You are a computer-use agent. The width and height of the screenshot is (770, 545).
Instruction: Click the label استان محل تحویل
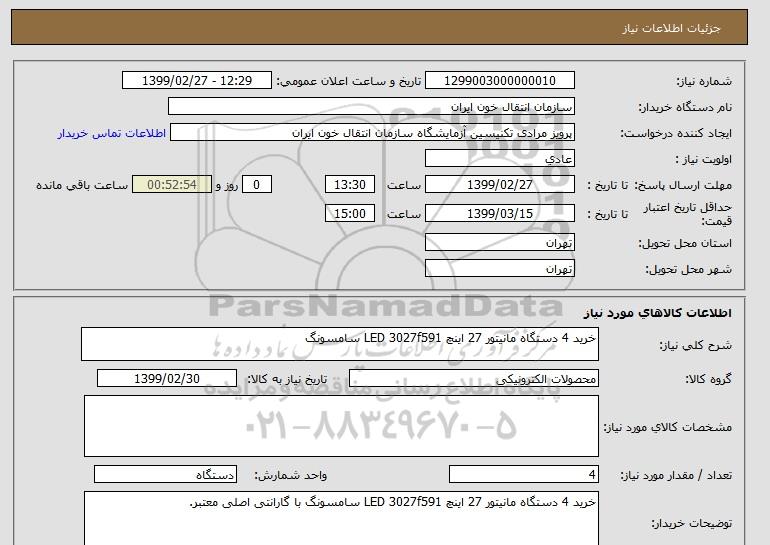[685, 244]
